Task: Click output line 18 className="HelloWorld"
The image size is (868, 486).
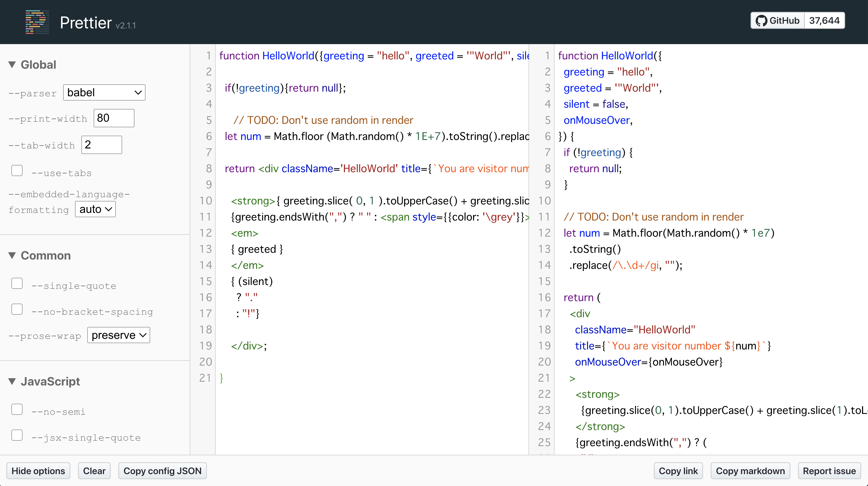Action: (x=635, y=330)
